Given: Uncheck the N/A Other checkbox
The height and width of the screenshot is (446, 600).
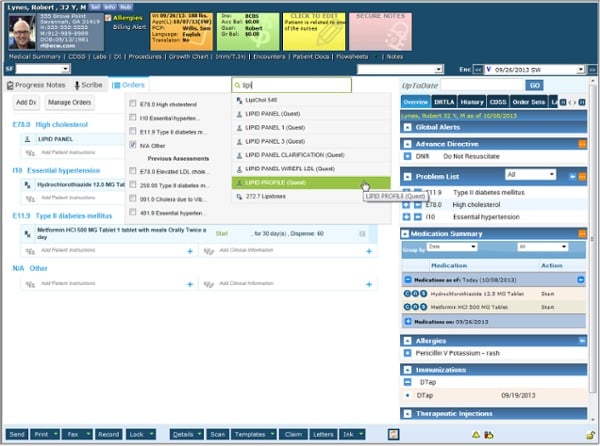Looking at the screenshot, I should click(x=133, y=145).
